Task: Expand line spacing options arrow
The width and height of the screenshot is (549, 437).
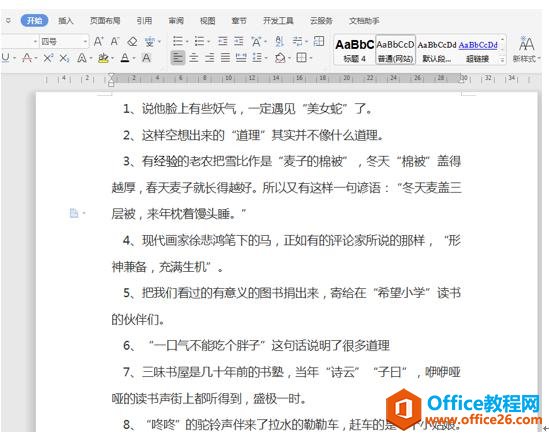Action: (x=267, y=58)
